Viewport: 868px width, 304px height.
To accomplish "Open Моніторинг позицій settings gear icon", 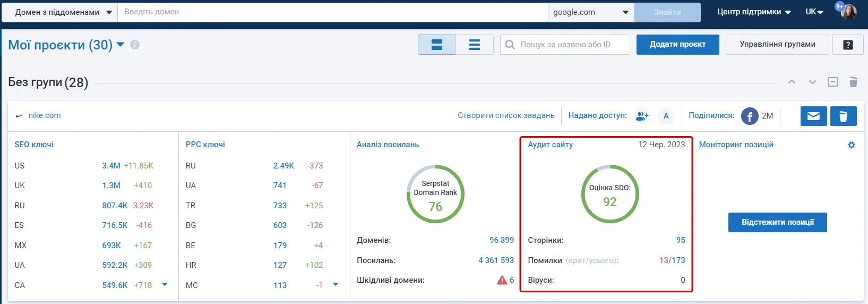I will tap(852, 145).
